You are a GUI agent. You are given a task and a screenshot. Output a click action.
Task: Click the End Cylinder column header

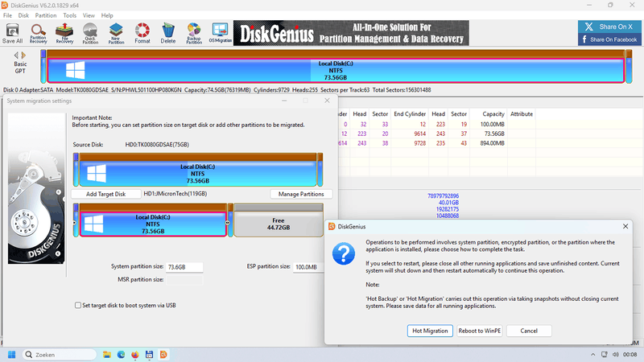click(410, 114)
